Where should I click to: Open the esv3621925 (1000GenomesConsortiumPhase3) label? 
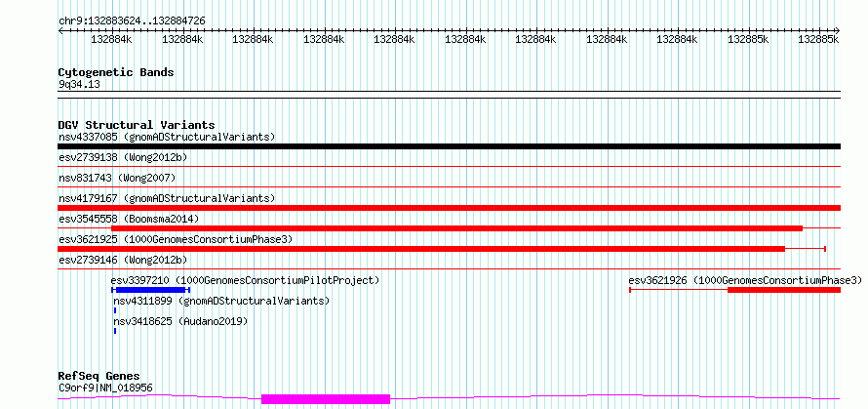pyautogui.click(x=175, y=239)
